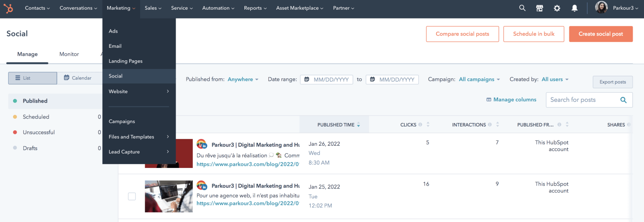Click Schedule in bulk button

(534, 34)
